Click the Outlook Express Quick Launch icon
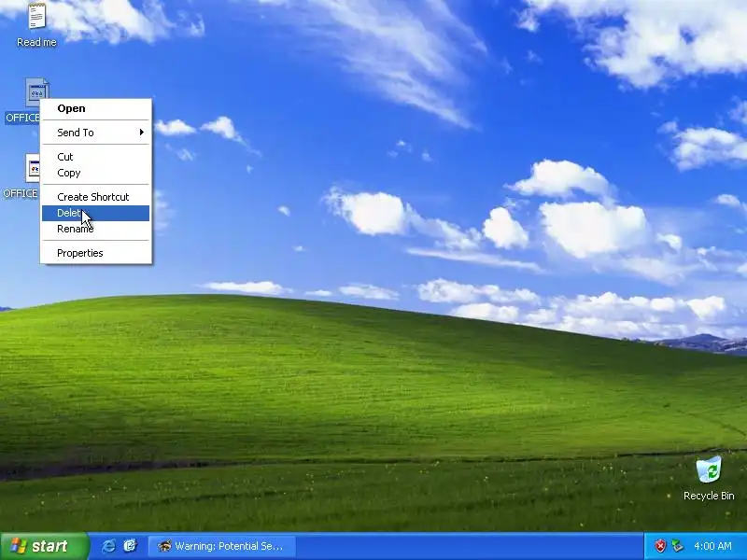Viewport: 747px width, 560px height. click(130, 546)
